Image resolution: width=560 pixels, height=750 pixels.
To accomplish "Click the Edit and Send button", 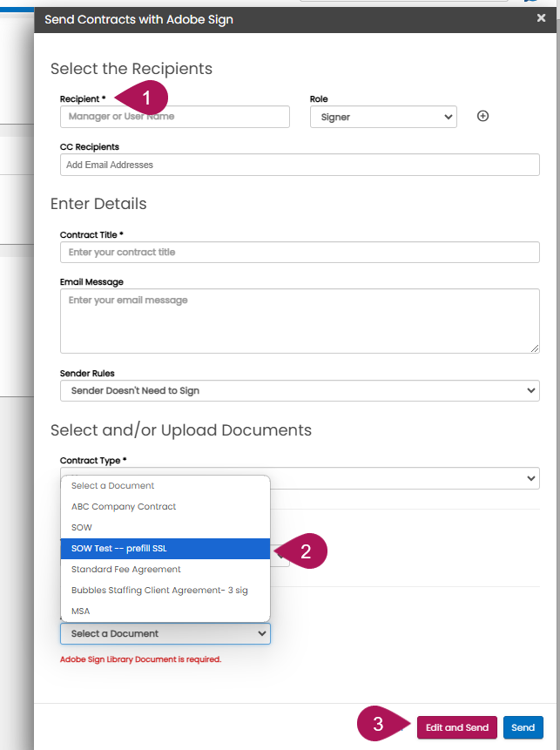I will tap(457, 727).
